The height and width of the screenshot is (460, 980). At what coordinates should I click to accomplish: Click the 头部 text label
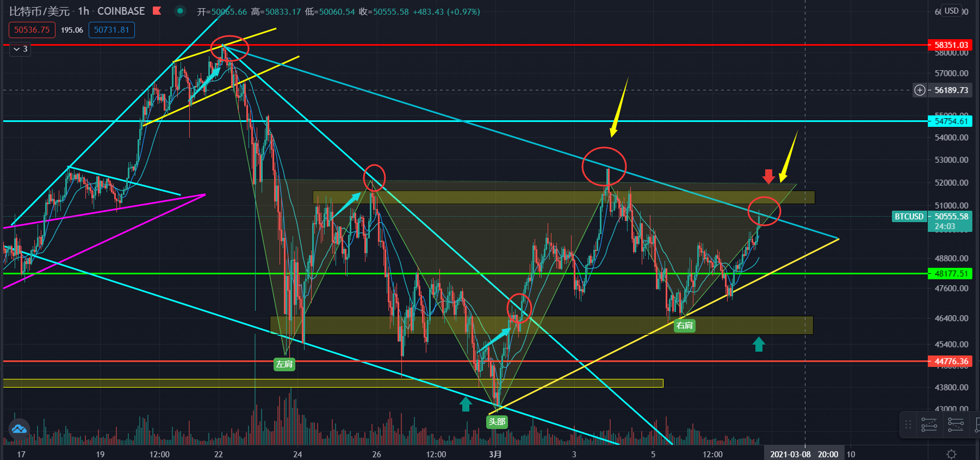497,422
